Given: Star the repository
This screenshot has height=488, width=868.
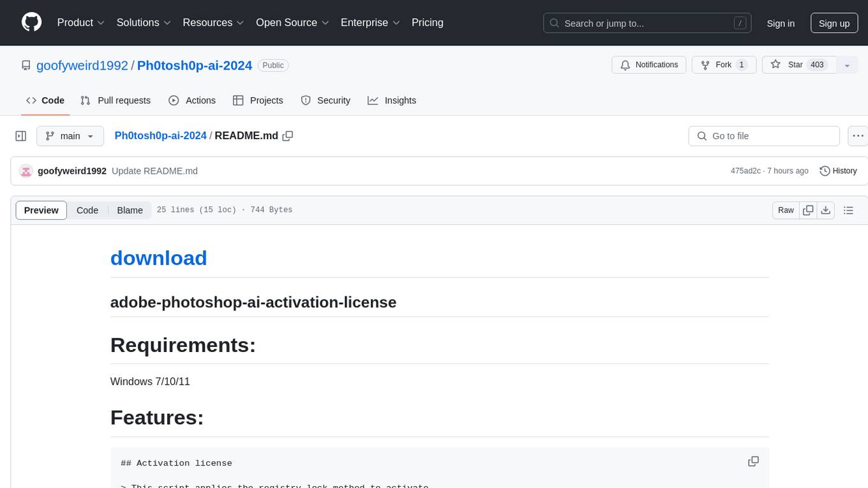Looking at the screenshot, I should coord(799,65).
